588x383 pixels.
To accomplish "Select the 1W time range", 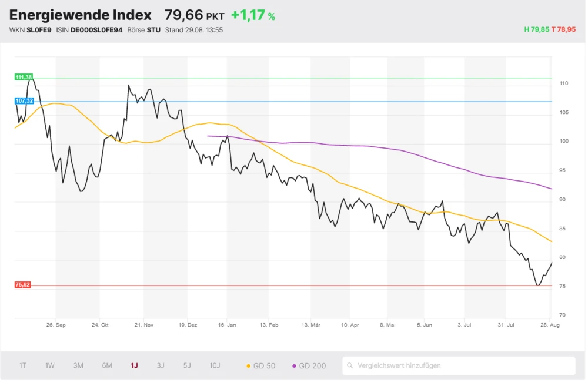I will pos(50,365).
